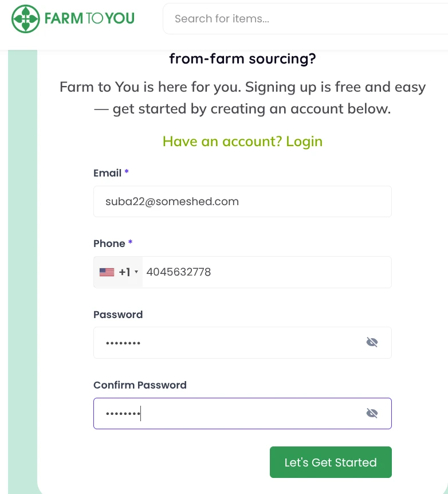Expand the country code dropdown arrow
This screenshot has height=494, width=448.
[x=136, y=272]
